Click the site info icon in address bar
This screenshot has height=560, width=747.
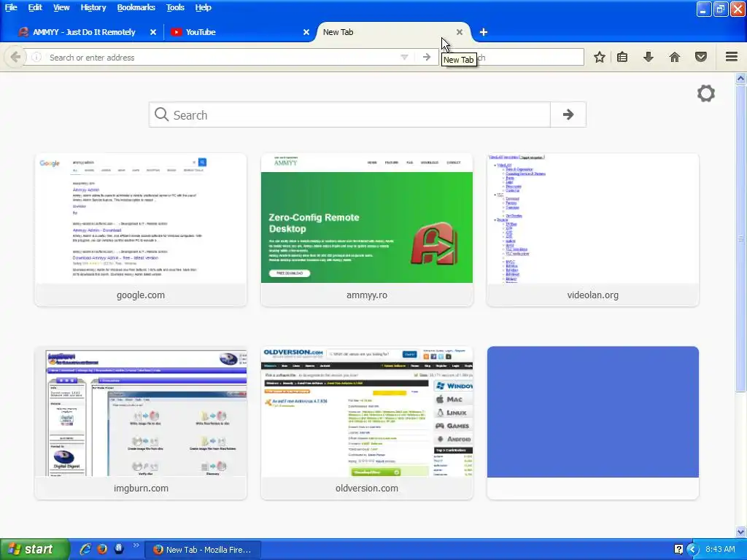click(36, 57)
